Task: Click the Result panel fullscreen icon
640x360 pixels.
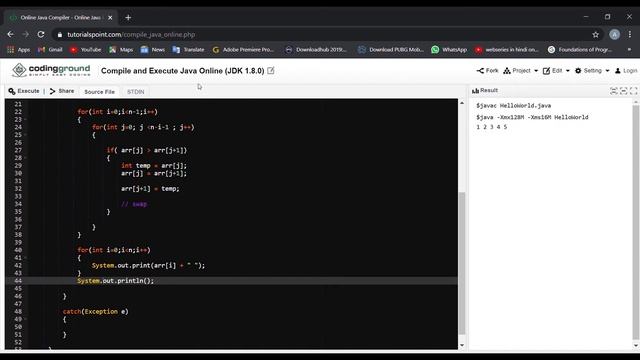Action: click(x=633, y=91)
